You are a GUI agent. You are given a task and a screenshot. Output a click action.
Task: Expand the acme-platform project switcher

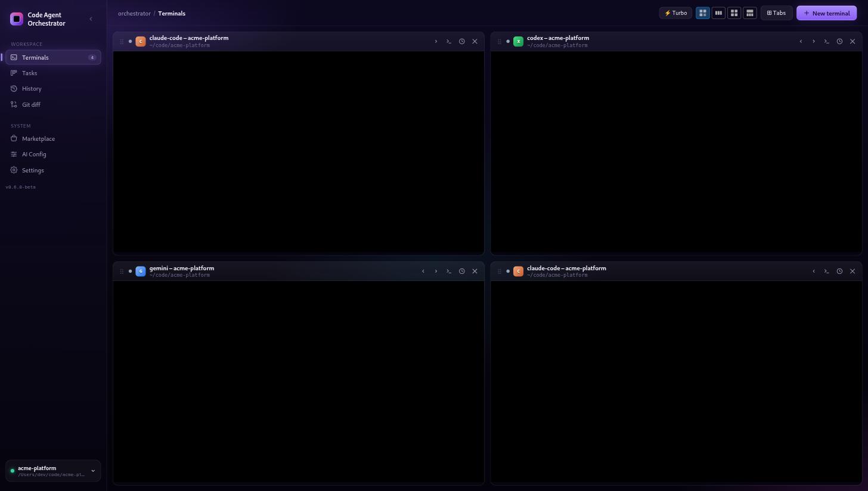[53, 471]
